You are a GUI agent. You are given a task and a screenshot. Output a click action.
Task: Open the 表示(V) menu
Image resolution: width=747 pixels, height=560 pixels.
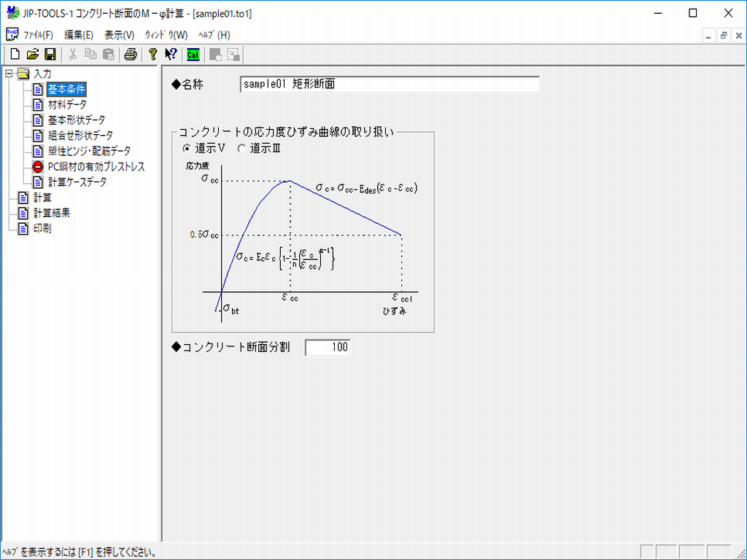tap(119, 35)
